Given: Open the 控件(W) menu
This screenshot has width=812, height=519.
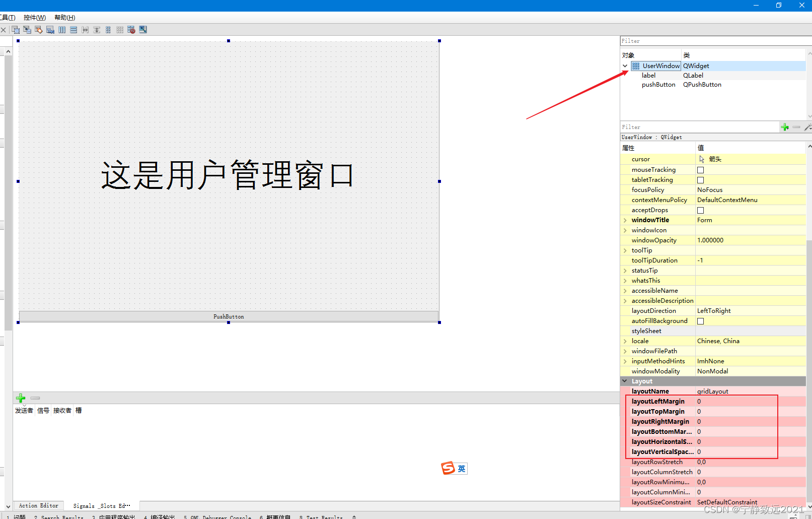Looking at the screenshot, I should (34, 17).
